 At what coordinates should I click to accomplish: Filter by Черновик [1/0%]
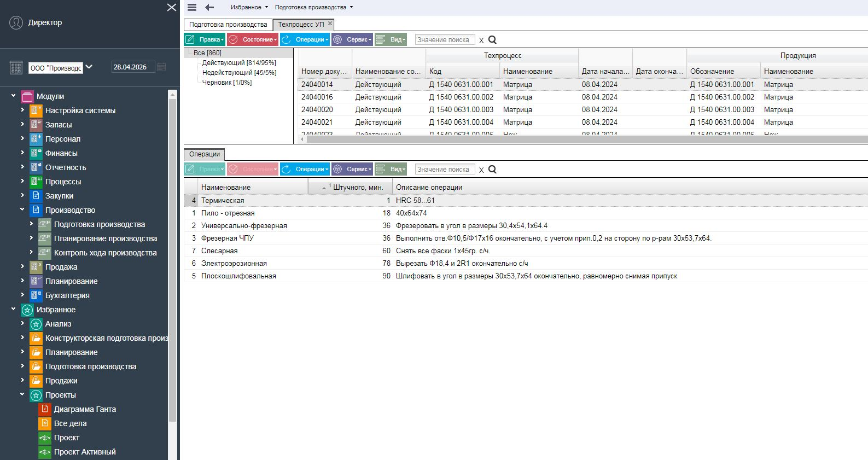(227, 83)
